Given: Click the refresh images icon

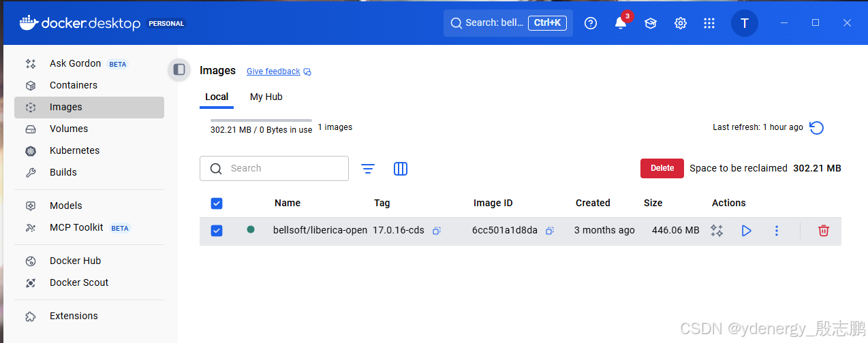Looking at the screenshot, I should point(816,127).
